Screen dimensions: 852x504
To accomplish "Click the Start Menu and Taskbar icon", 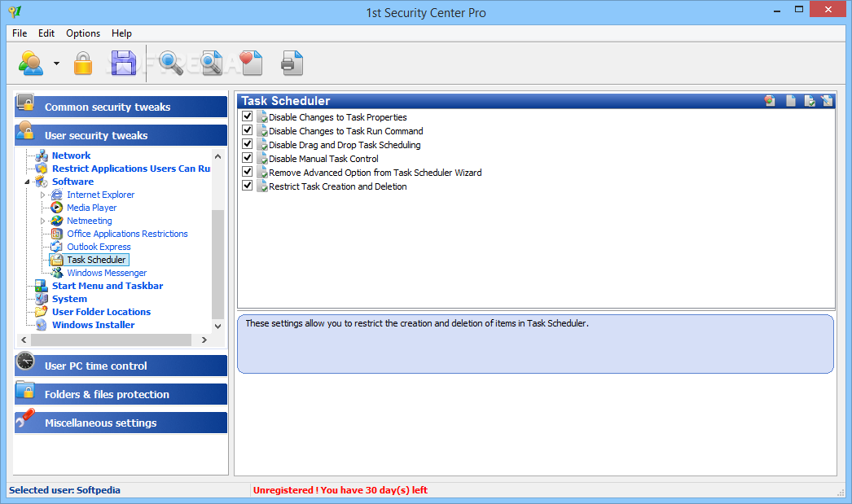I will point(42,286).
